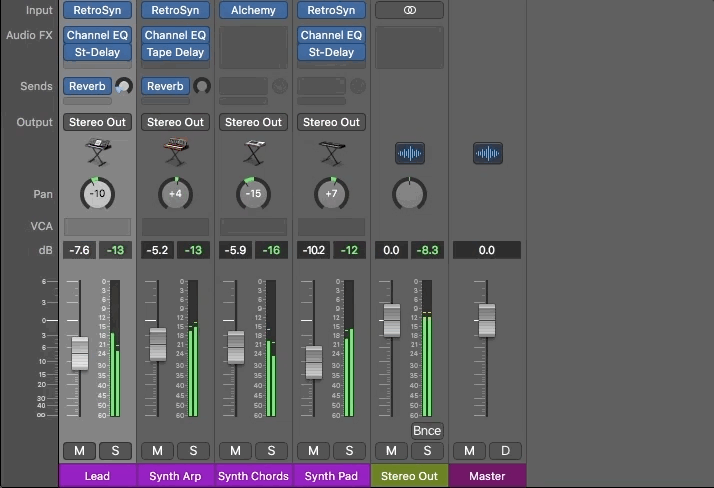Solo the Synth Arp channel
The width and height of the screenshot is (714, 488).
(193, 451)
